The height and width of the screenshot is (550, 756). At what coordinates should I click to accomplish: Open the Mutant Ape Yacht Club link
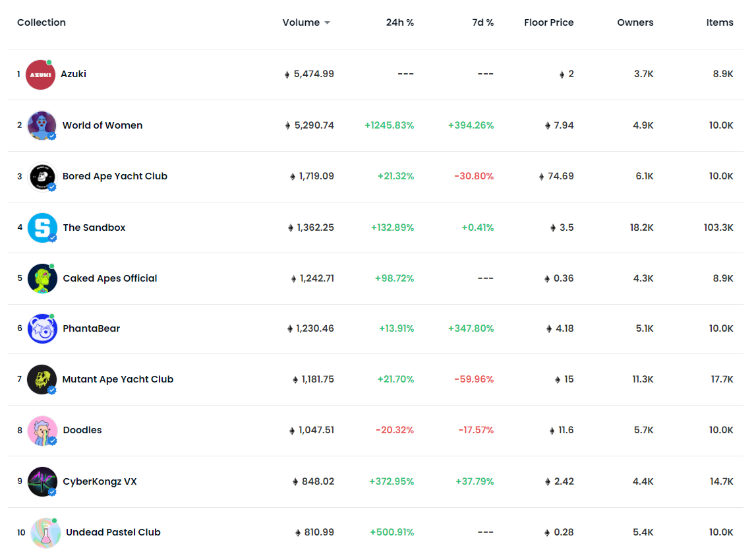(x=117, y=379)
